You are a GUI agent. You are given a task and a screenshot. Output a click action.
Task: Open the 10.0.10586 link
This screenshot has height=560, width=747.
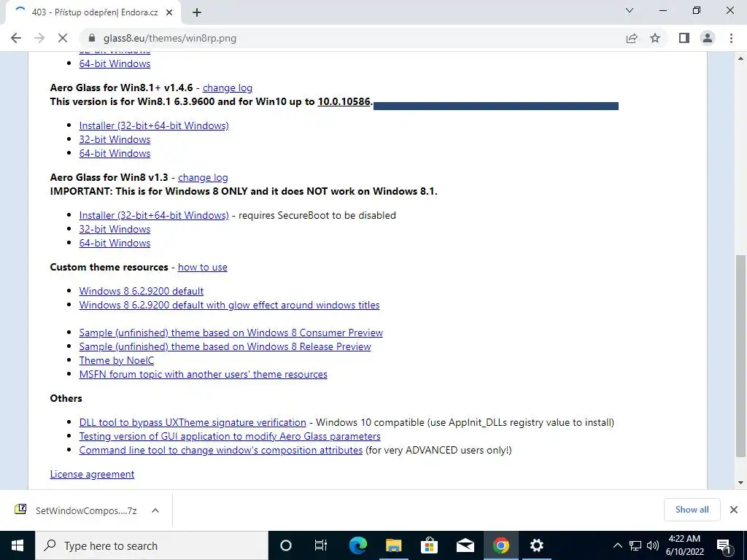click(x=344, y=101)
